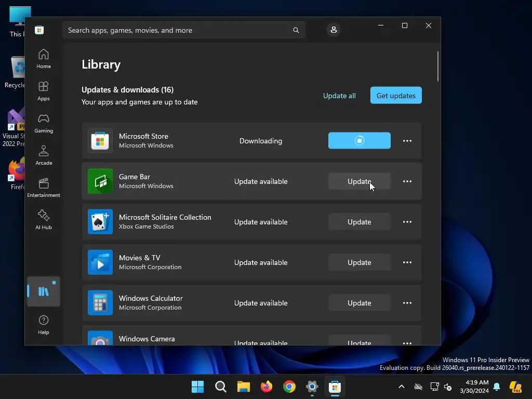Image resolution: width=532 pixels, height=399 pixels.
Task: Click the Get updates button
Action: [396, 96]
